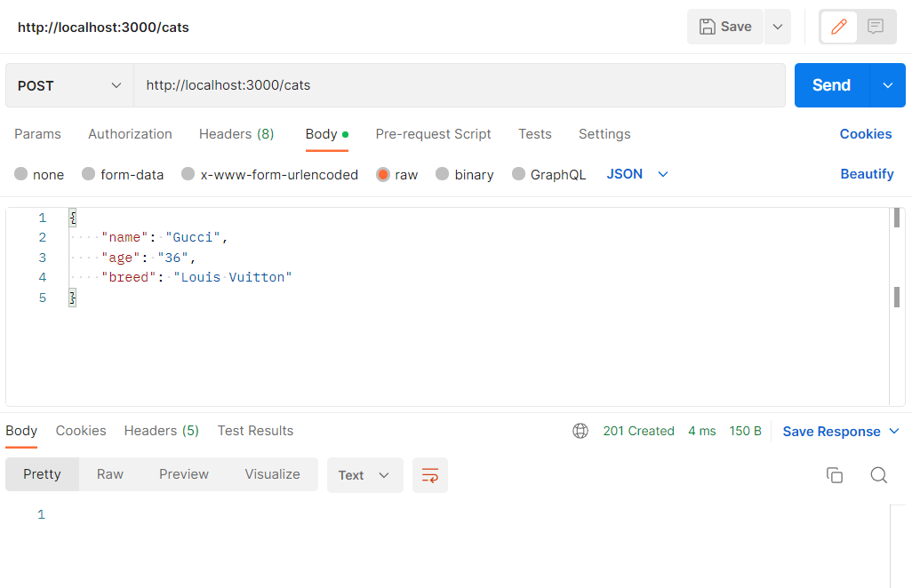The height and width of the screenshot is (588, 912).
Task: Open the Cookies link
Action: [866, 134]
